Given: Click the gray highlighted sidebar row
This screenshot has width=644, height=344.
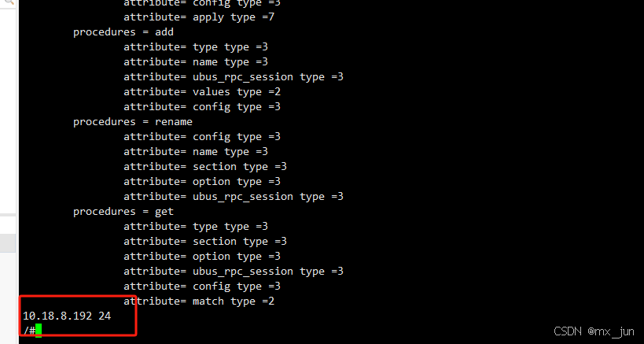Looking at the screenshot, I should (x=8, y=243).
